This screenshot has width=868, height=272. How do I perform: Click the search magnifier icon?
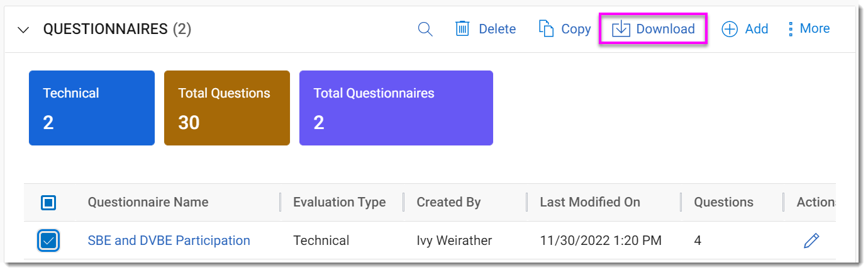(x=426, y=29)
